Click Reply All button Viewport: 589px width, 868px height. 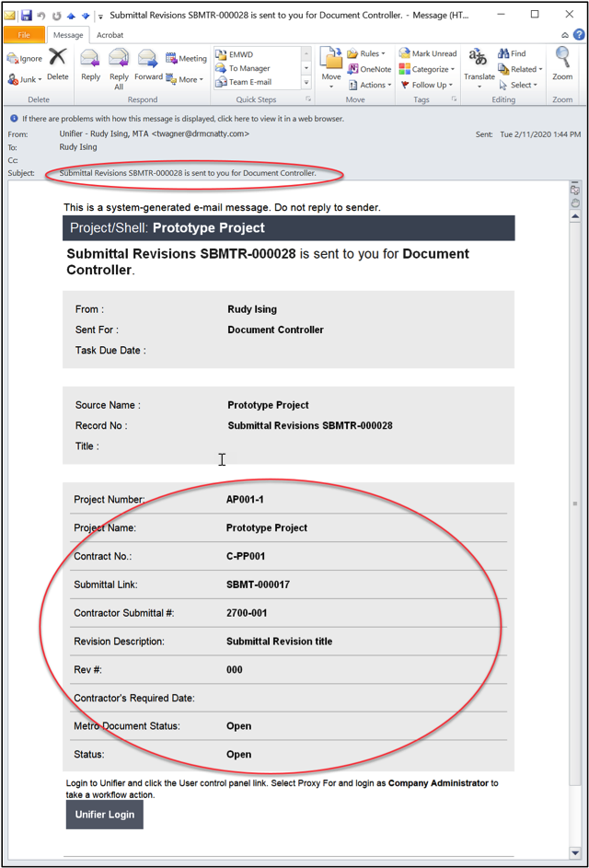[x=119, y=69]
